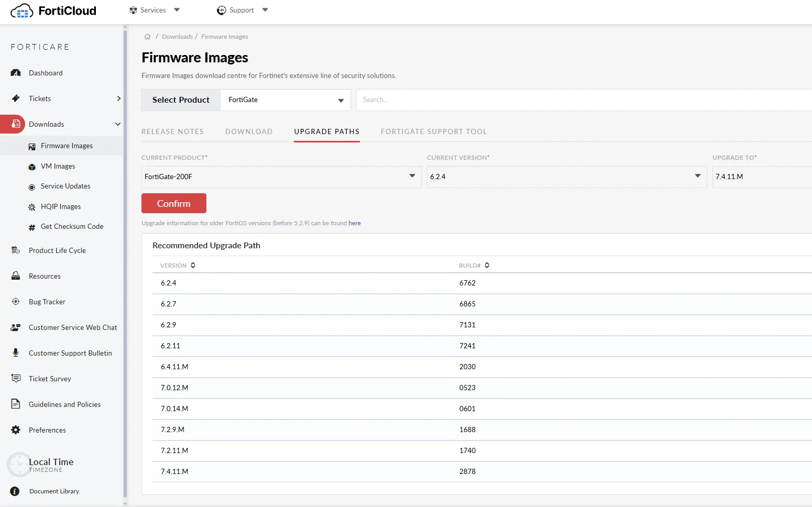
Task: Follow the 'here' older versions link
Action: click(355, 223)
